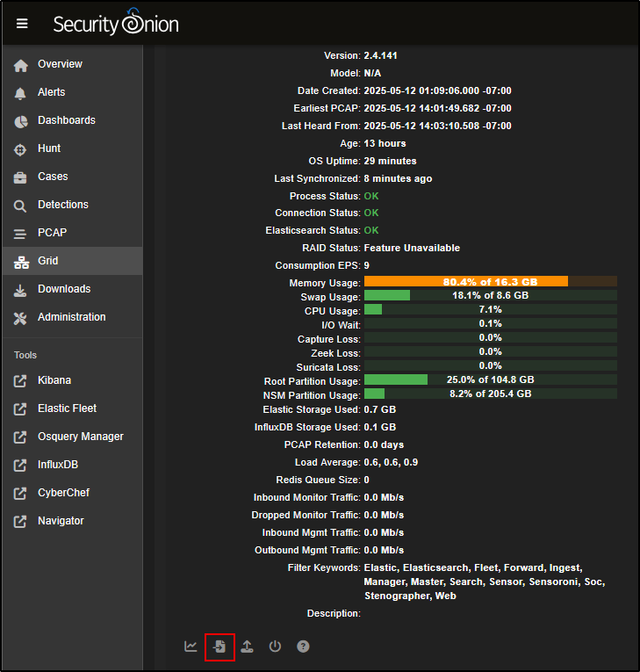Viewport: 640px width, 672px height.
Task: Click the power/reboot node icon
Action: pos(275,647)
